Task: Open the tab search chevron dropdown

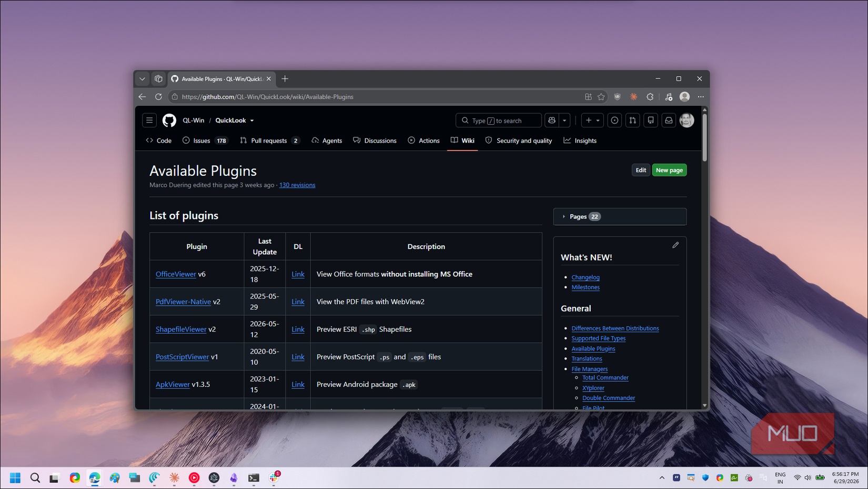Action: pos(142,79)
